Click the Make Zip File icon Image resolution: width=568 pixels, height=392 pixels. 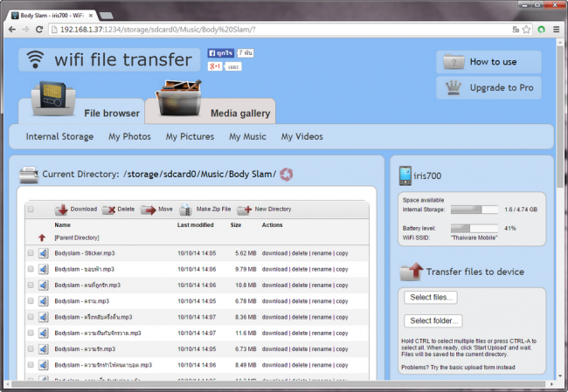(186, 210)
